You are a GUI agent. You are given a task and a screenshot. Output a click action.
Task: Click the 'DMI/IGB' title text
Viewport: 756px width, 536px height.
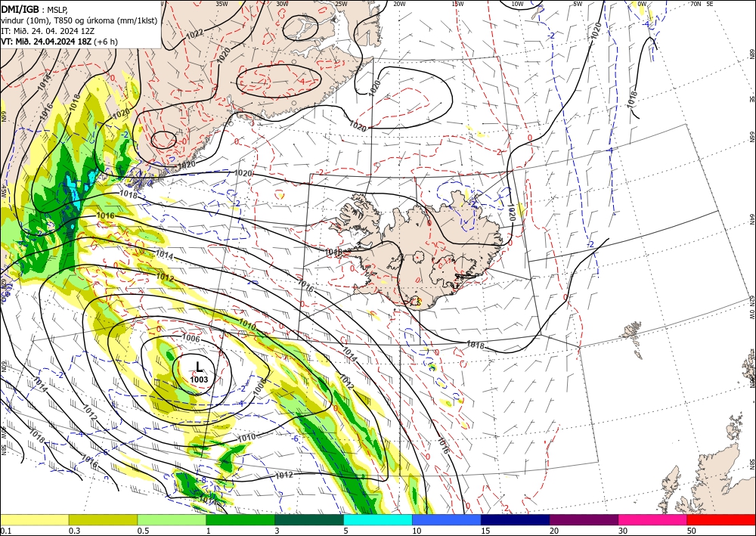20,8
